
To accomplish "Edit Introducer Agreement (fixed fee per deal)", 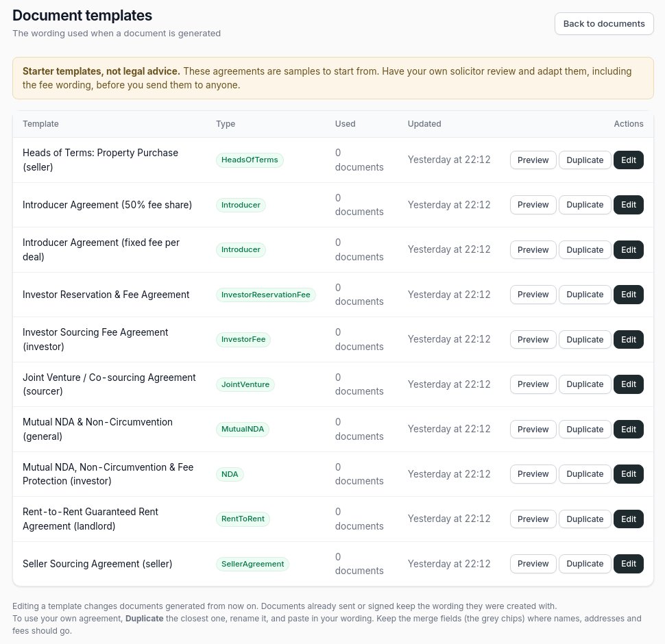I will click(x=629, y=250).
